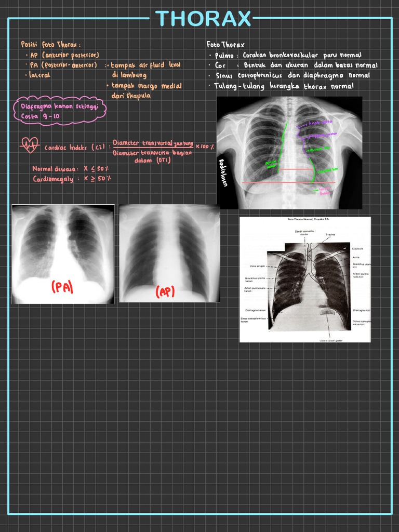Select the 'Cardiac Indeks (CI)' label
The image size is (399, 532).
(x=75, y=148)
